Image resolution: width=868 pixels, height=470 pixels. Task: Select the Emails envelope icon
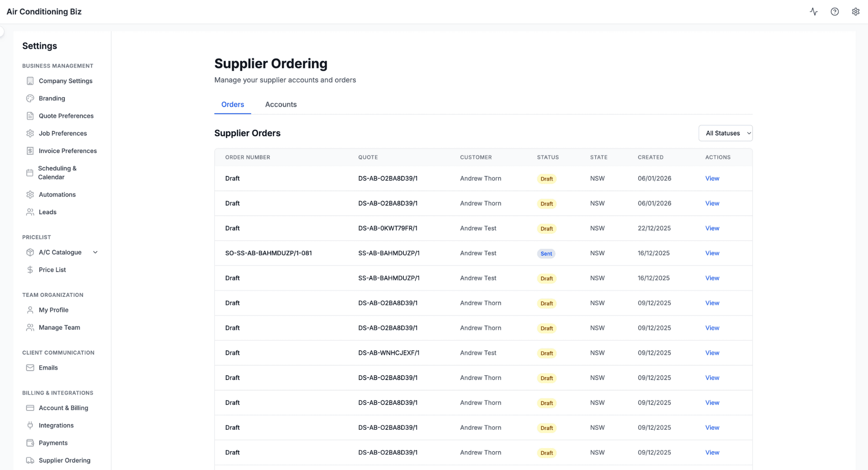[x=30, y=368]
